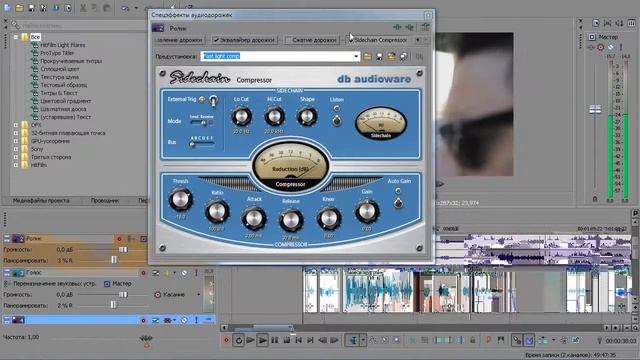The image size is (640, 360).
Task: Select Титры & Текст generator
Action: click(59, 93)
